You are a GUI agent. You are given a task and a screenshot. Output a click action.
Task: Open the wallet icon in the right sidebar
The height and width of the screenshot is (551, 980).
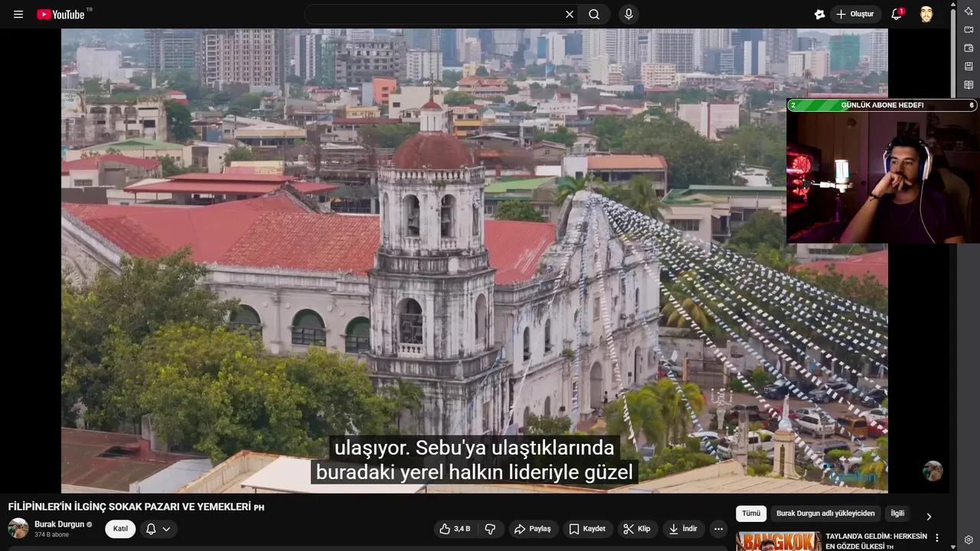[x=969, y=48]
